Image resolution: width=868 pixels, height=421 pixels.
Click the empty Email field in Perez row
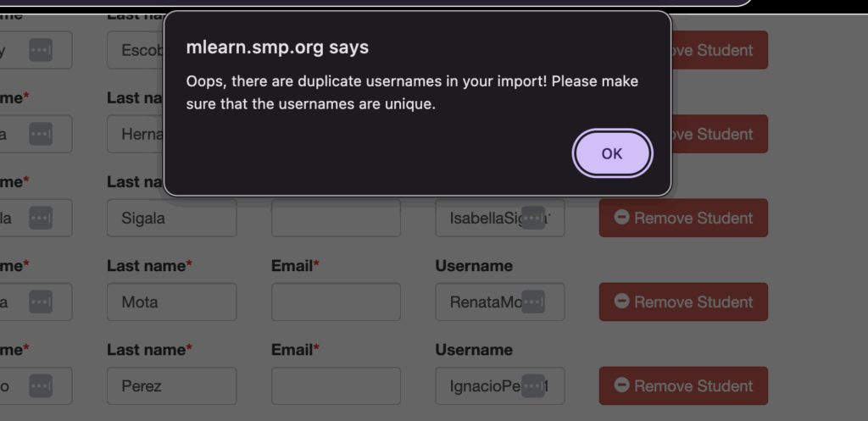pyautogui.click(x=336, y=385)
